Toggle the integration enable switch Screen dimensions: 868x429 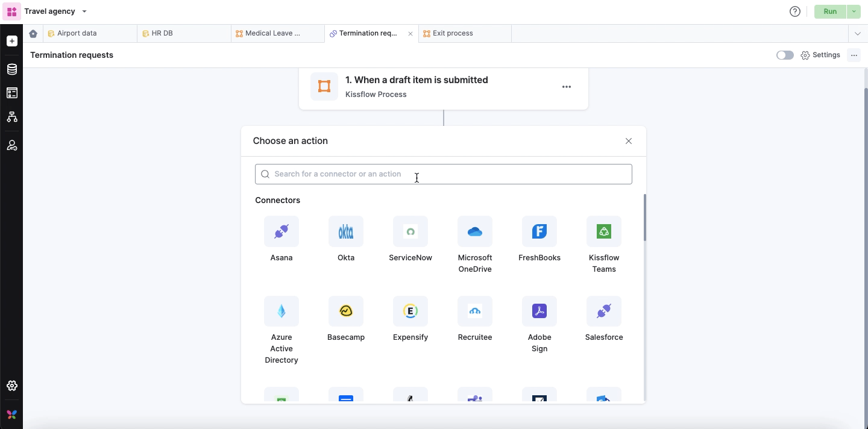[x=784, y=55]
